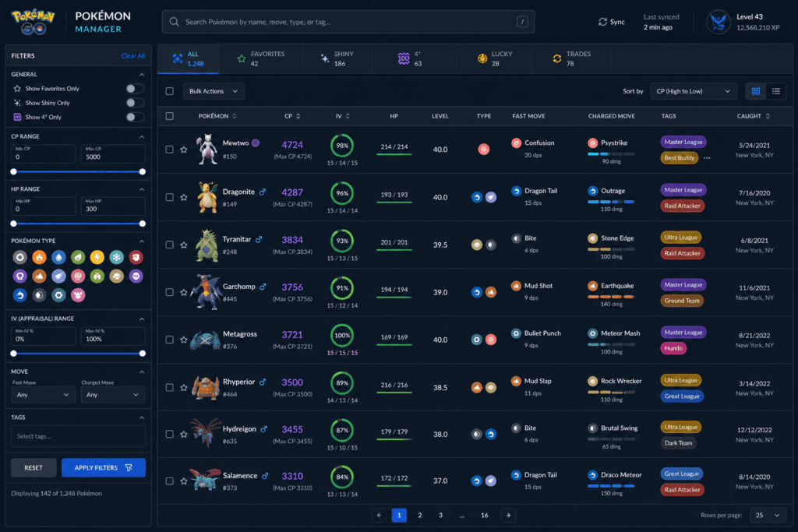This screenshot has width=798, height=532.
Task: Filter by Ghost type icon
Action: [x=136, y=277]
